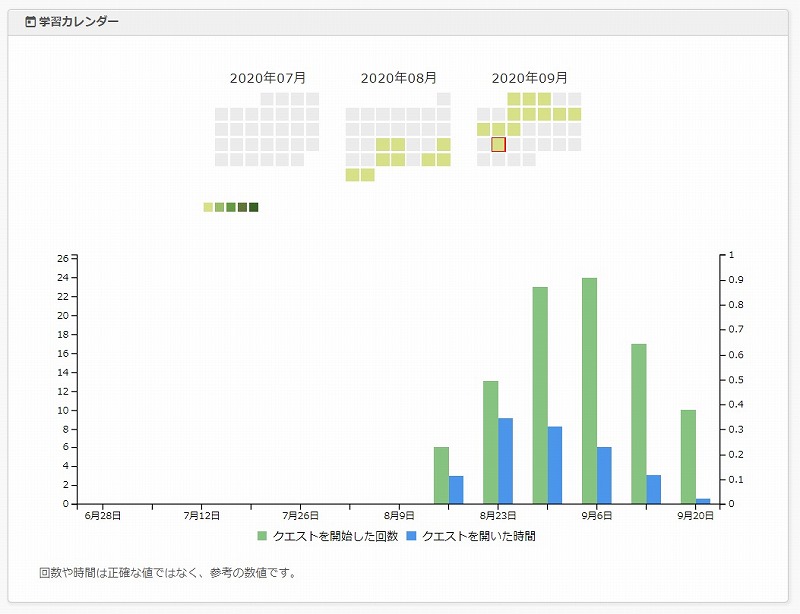Click the 26 value on left axis

(63, 259)
